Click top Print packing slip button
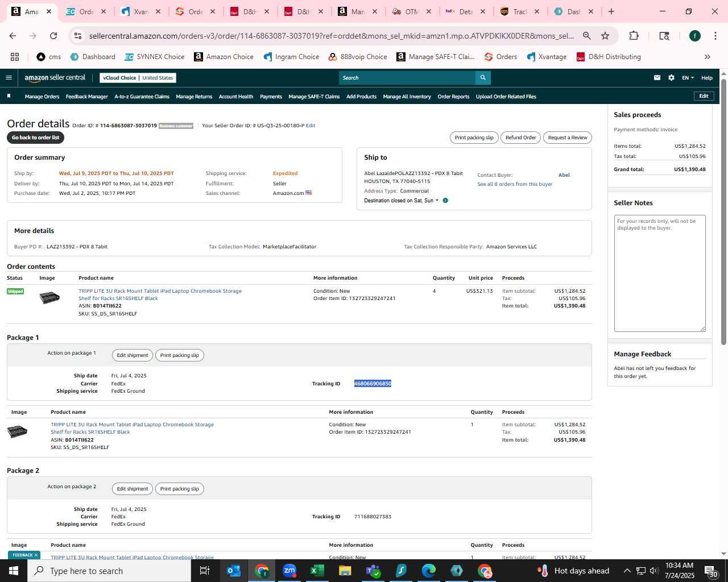Viewport: 728px width, 582px height. point(474,138)
